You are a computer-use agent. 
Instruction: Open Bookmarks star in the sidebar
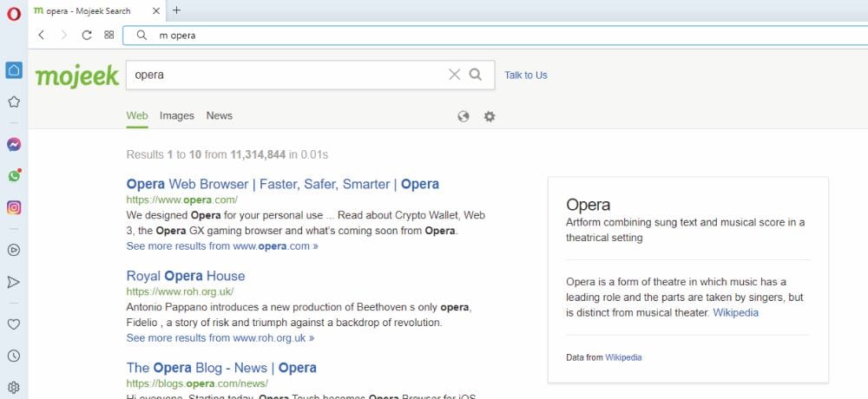14,101
